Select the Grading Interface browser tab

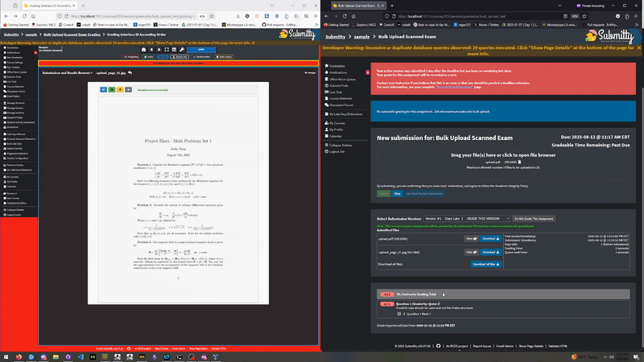[49, 6]
